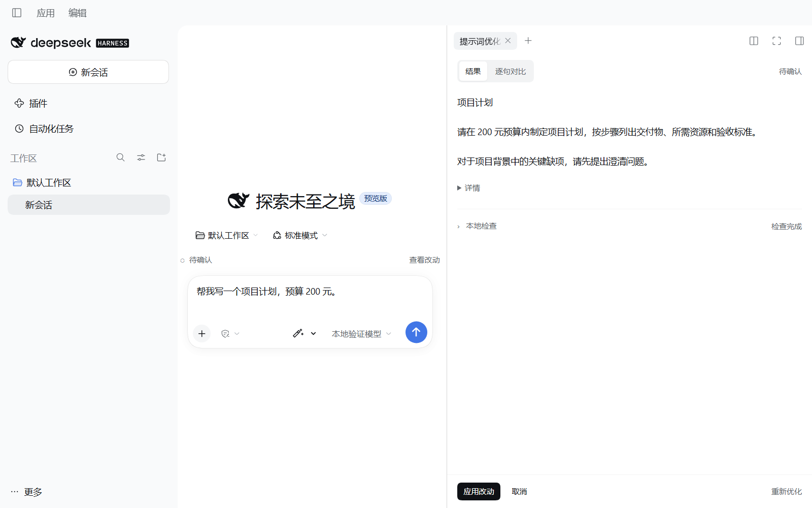Create new workspace folder icon
The width and height of the screenshot is (812, 508).
pyautogui.click(x=161, y=157)
